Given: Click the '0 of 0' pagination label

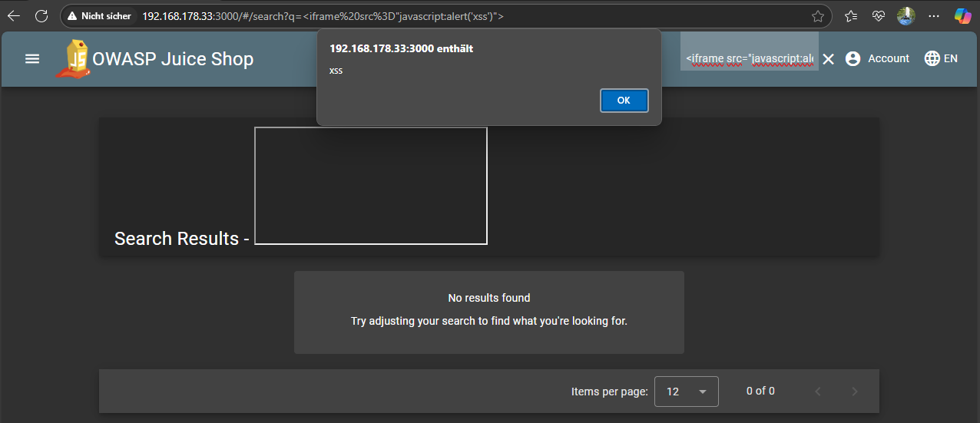Looking at the screenshot, I should click(760, 391).
